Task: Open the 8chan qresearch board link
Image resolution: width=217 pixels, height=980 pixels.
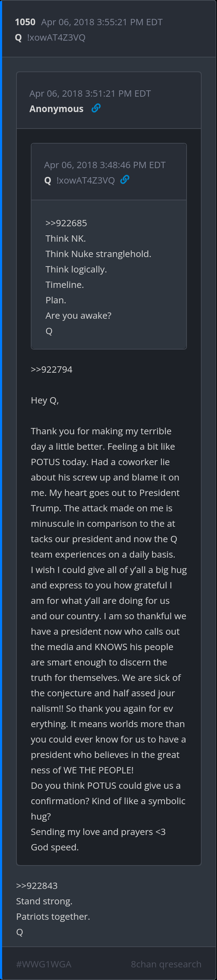Action: [166, 964]
